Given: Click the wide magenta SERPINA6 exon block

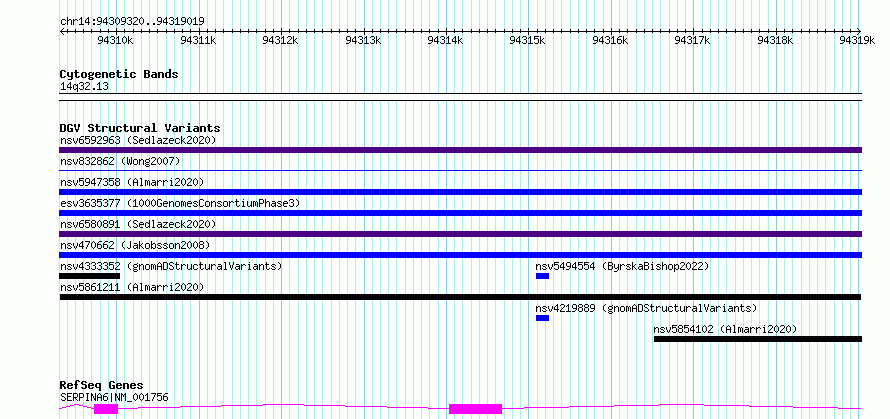Looking at the screenshot, I should point(476,409).
